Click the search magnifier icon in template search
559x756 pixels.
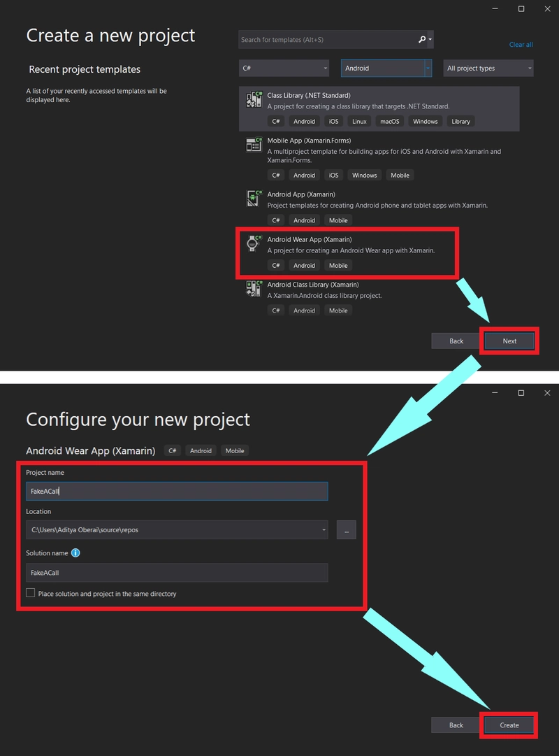coord(421,40)
